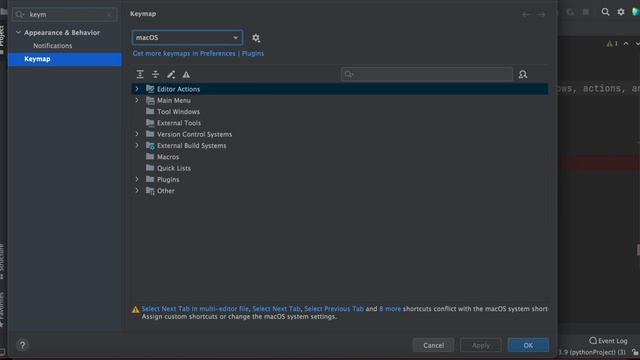Click the External Build Systems folder icon

[150, 145]
